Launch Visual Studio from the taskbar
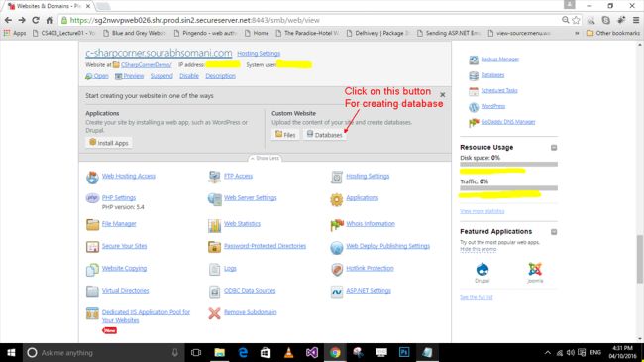Screen dimensions: 644x362 [312, 352]
